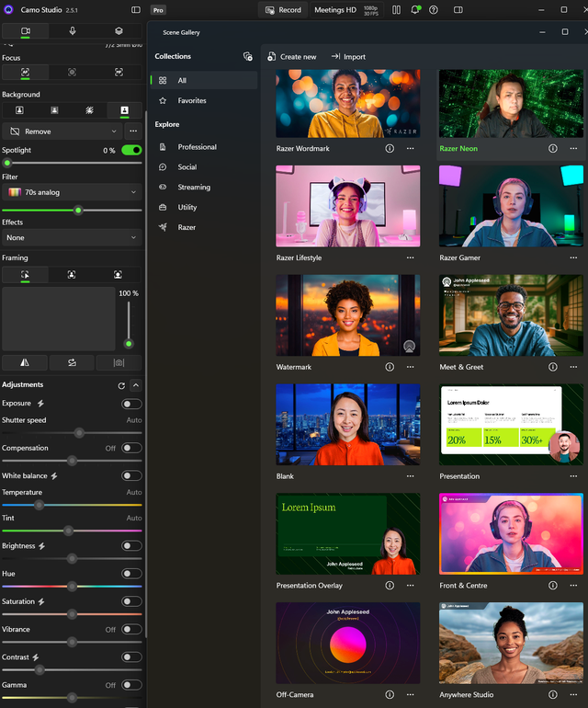Open the Effects None dropdown
Viewport: 588px width, 708px height.
(x=73, y=237)
